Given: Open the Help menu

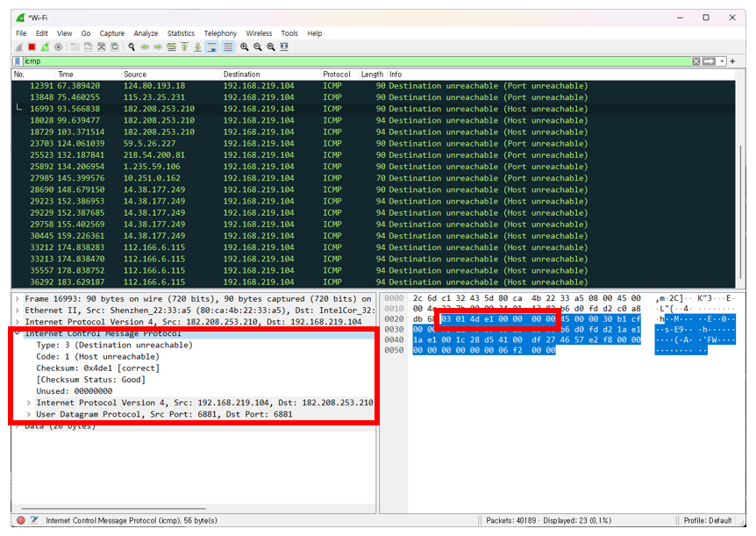Looking at the screenshot, I should [315, 33].
